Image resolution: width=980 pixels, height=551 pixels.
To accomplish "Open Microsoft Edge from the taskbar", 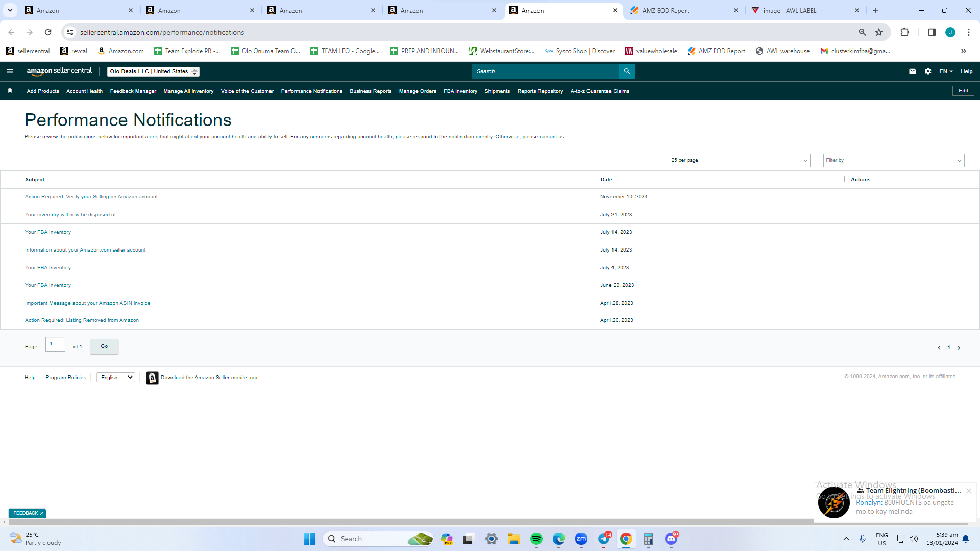I will tap(559, 539).
